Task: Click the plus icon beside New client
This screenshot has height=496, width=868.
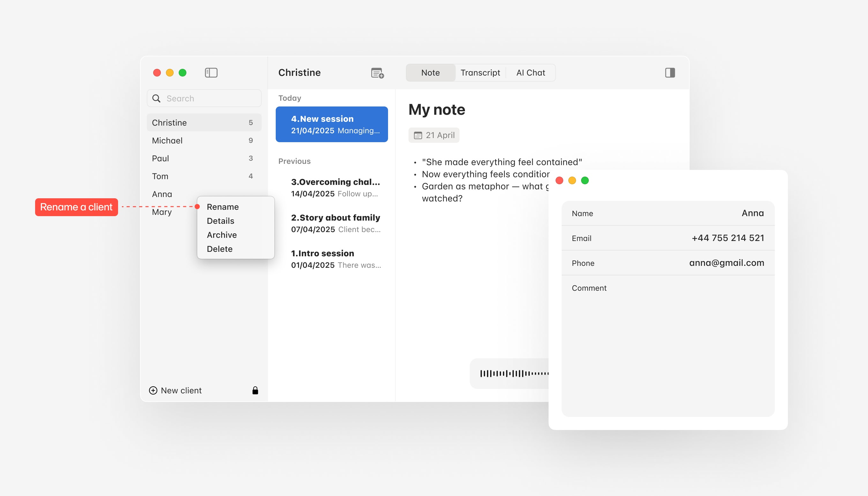Action: pyautogui.click(x=153, y=390)
